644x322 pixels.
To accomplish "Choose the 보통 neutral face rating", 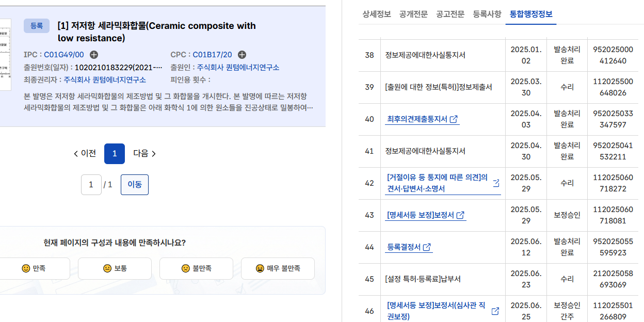I will [x=115, y=268].
